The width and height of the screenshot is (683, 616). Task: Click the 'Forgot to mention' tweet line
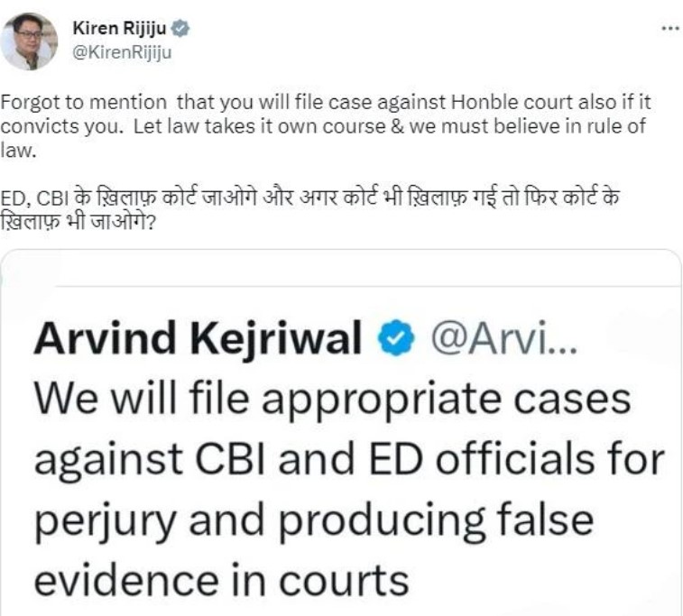click(326, 103)
